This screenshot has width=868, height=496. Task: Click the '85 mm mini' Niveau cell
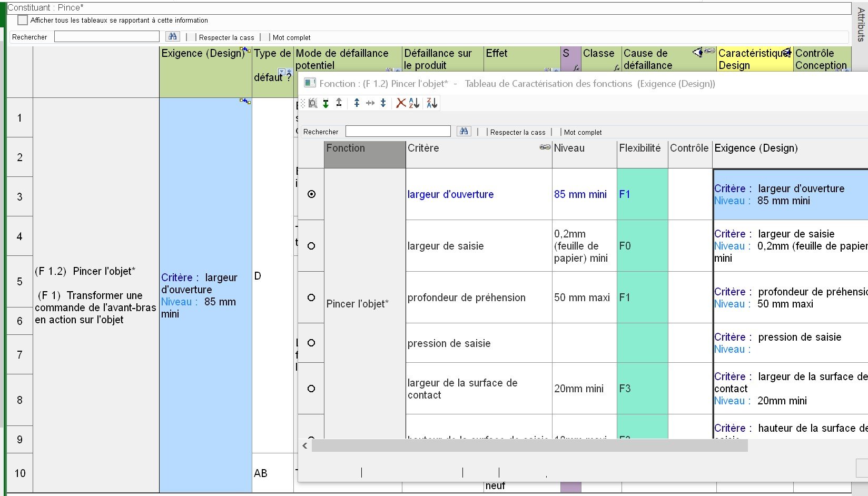pyautogui.click(x=584, y=194)
